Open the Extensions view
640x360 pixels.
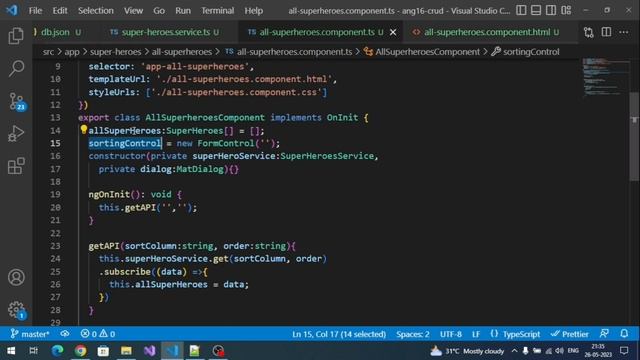click(16, 166)
